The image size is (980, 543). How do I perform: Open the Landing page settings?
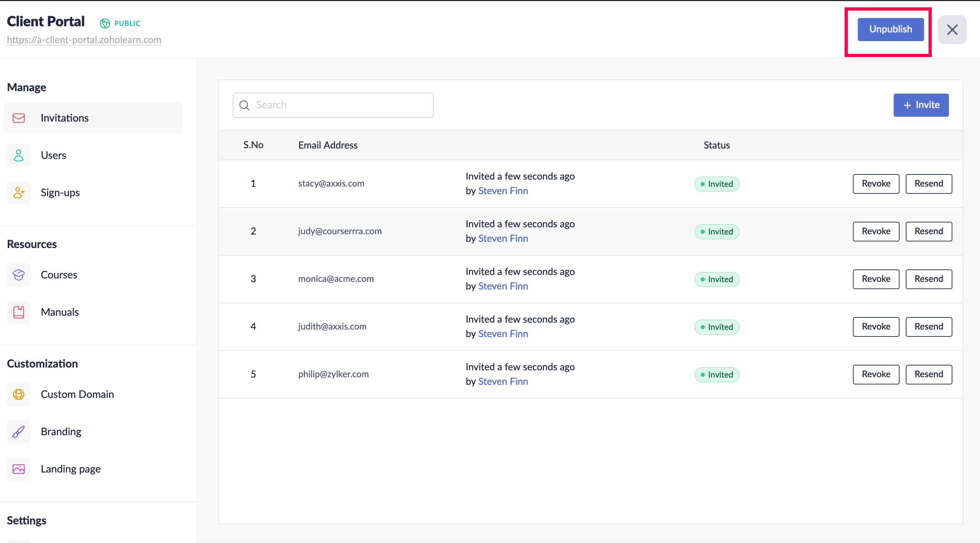70,469
